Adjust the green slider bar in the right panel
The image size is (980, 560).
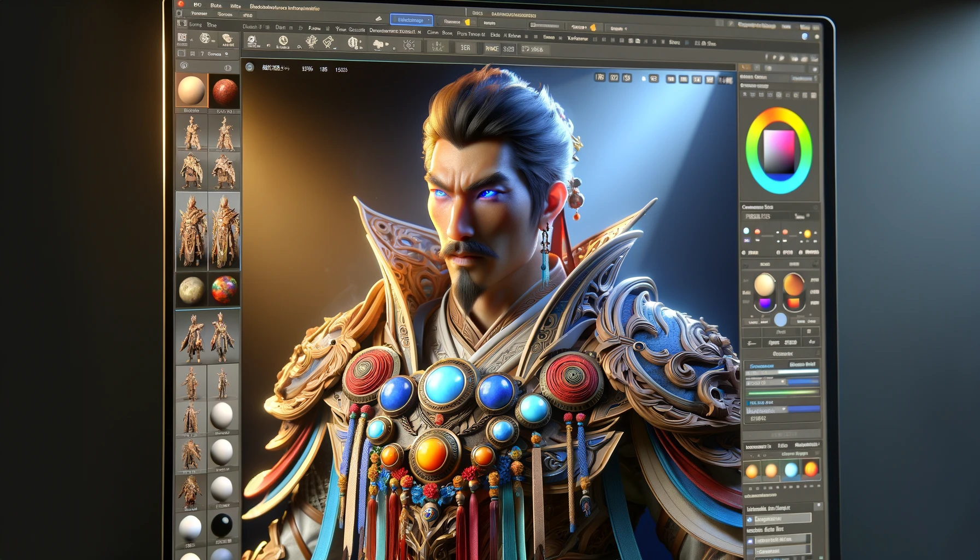(783, 392)
